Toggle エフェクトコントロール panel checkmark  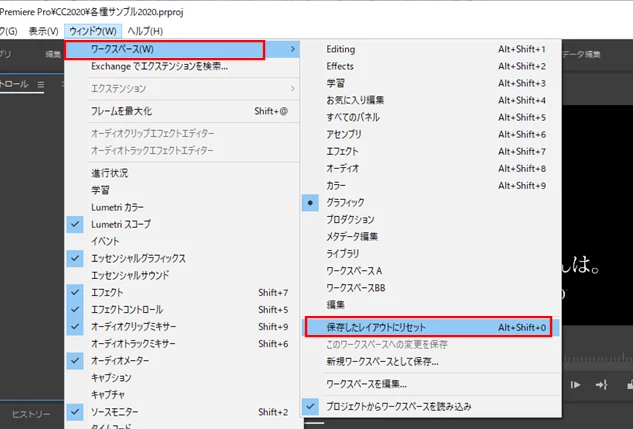coord(75,310)
